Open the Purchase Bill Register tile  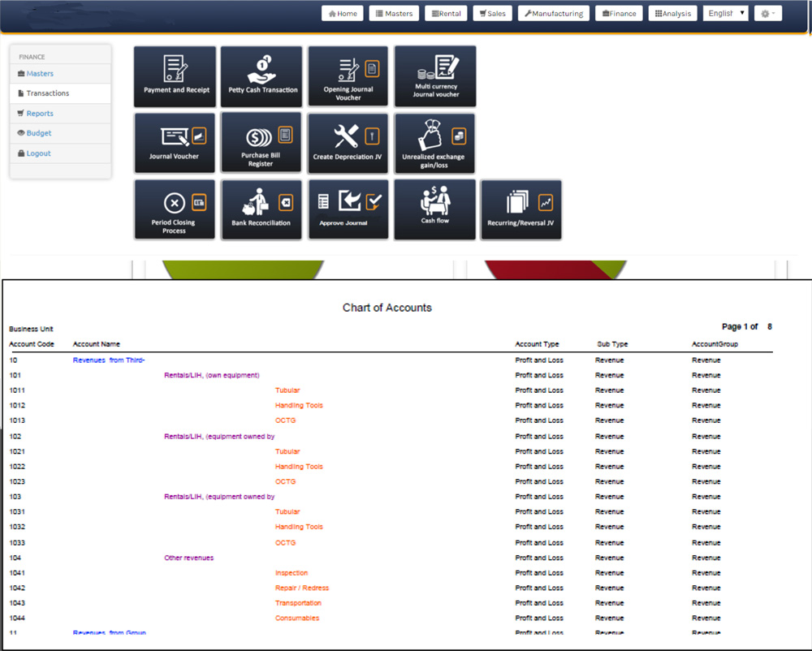[x=261, y=143]
